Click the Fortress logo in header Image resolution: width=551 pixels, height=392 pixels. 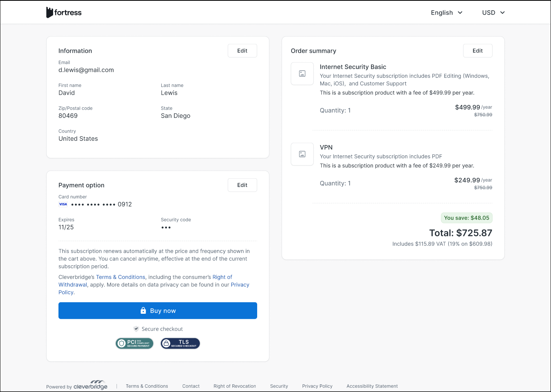tap(64, 13)
